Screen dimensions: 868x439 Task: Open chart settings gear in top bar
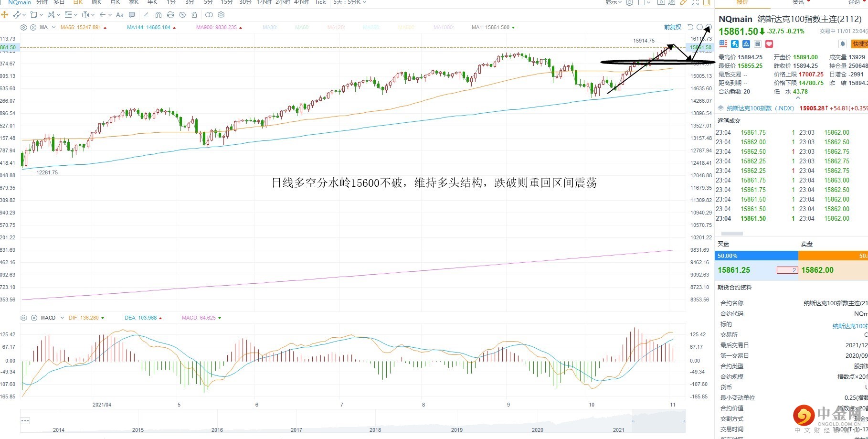coord(629,2)
